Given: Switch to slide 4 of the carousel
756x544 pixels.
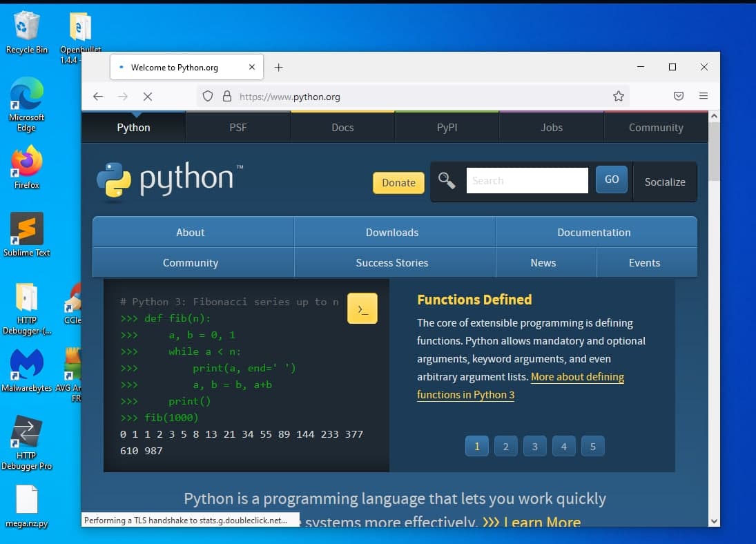Looking at the screenshot, I should pyautogui.click(x=563, y=447).
